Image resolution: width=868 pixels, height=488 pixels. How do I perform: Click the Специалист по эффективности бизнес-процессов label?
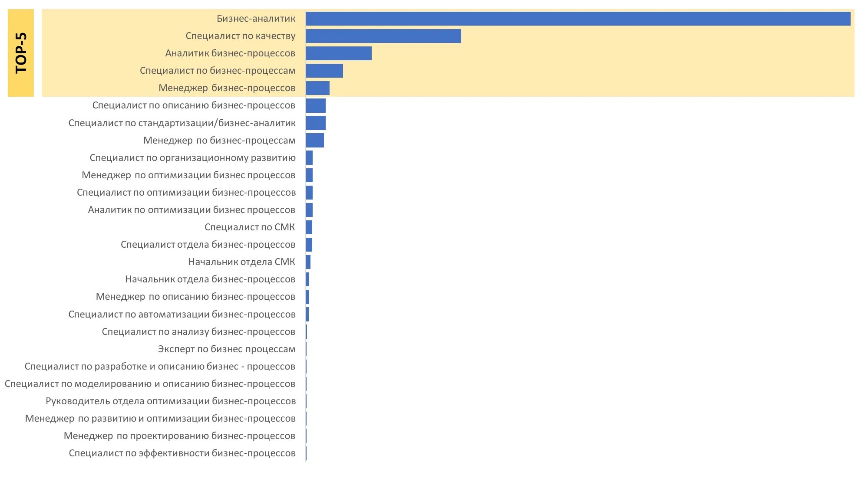(x=182, y=453)
